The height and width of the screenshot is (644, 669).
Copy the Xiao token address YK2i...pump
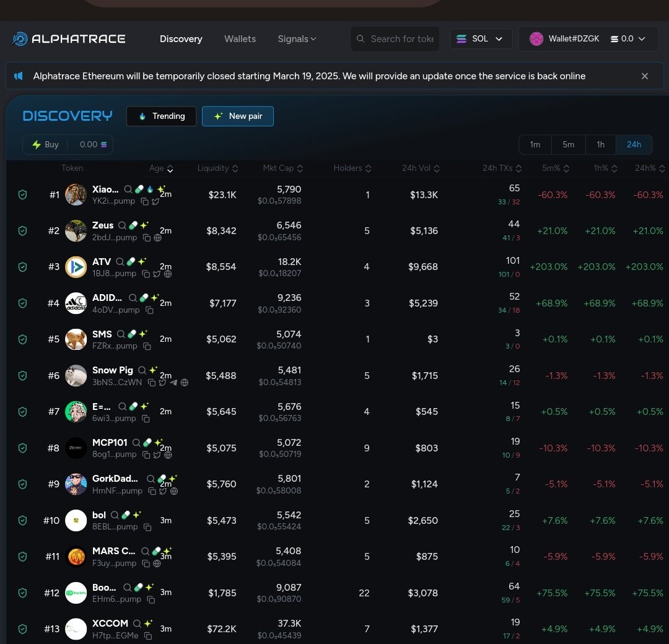[144, 202]
